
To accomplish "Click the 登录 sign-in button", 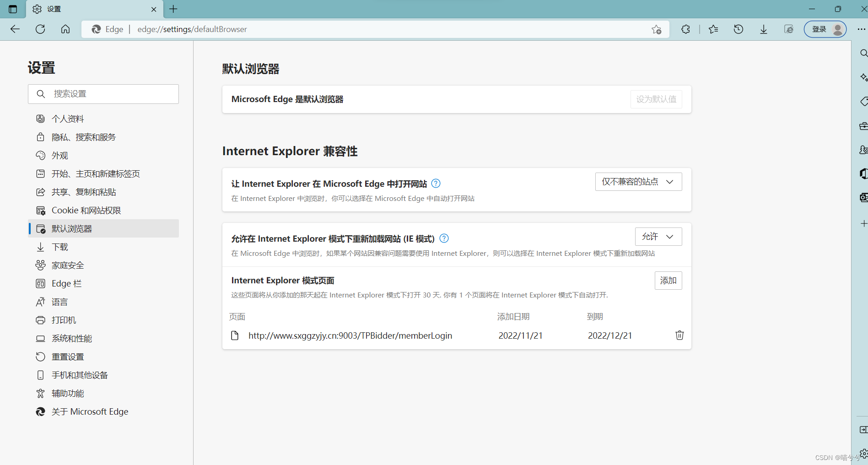I will point(825,29).
